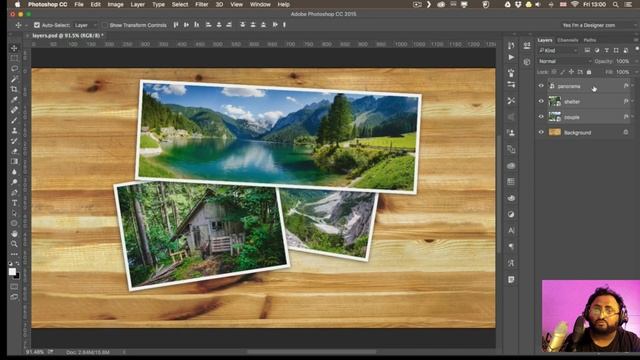Viewport: 640px width, 360px height.
Task: Click the background color swatch
Action: coord(16,276)
